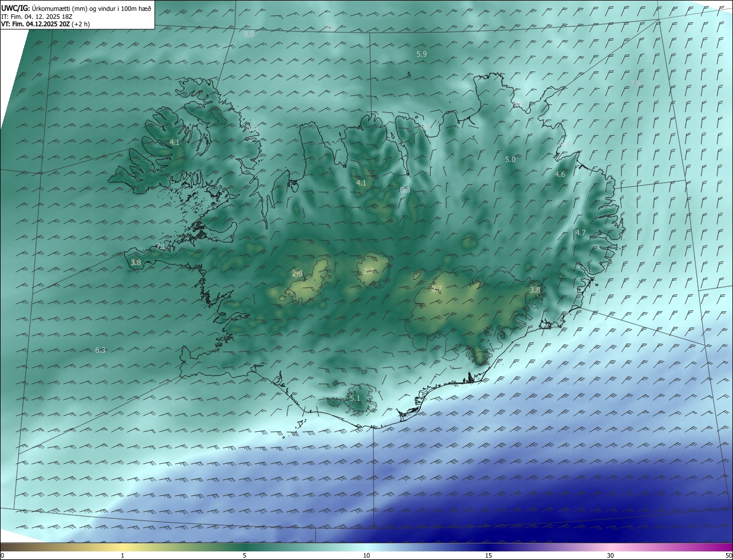The image size is (733, 560).
Task: Click the 4.7 value label
Action: (x=581, y=232)
